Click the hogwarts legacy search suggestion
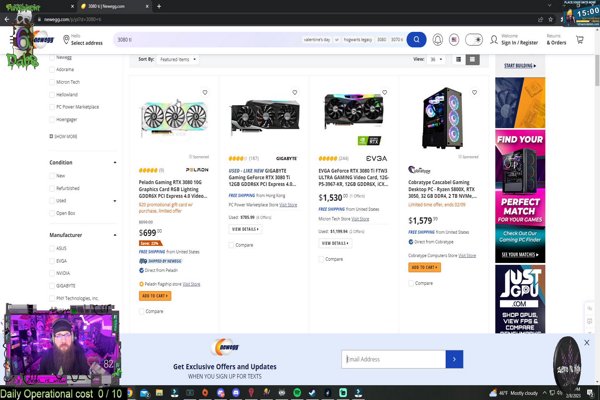The height and width of the screenshot is (400, 600). point(358,39)
